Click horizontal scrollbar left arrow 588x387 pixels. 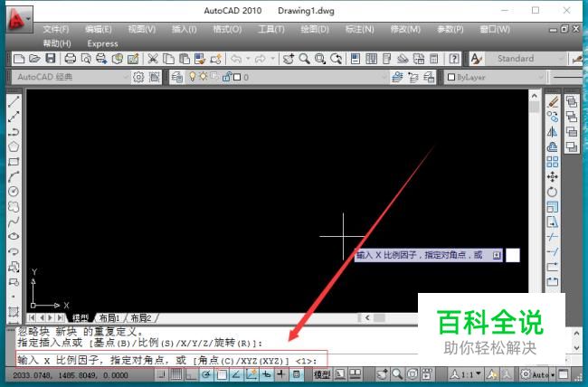367,318
